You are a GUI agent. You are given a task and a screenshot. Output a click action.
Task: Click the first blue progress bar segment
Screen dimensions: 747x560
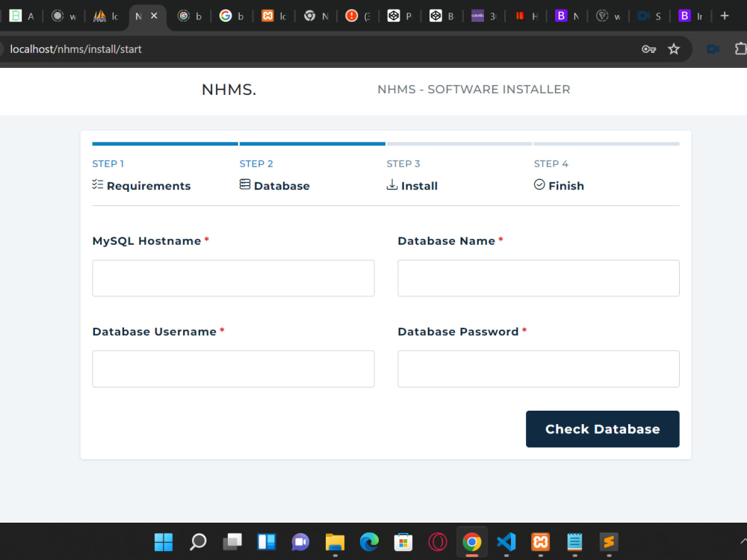pos(165,144)
